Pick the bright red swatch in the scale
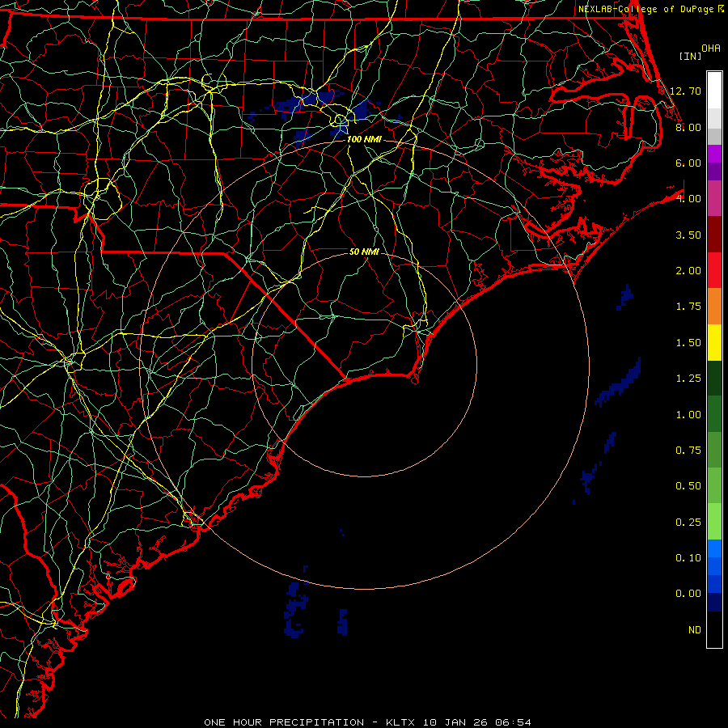Screen dimensions: 728x728 (x=714, y=271)
